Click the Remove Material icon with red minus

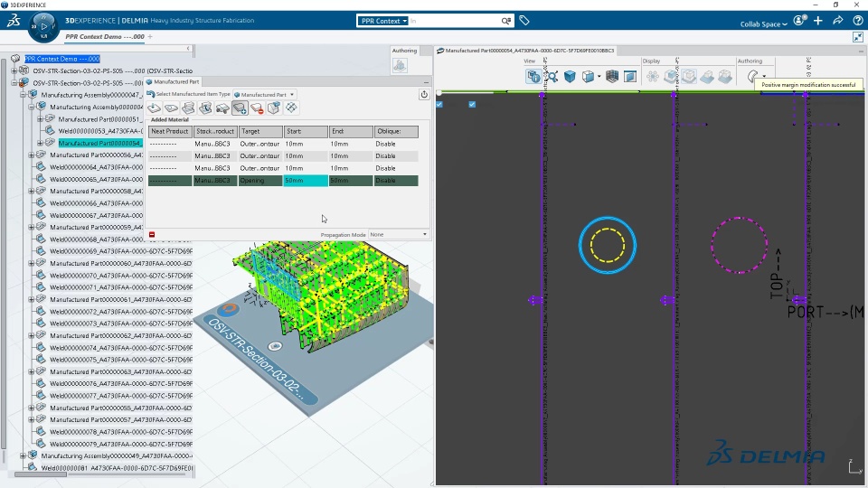coord(257,108)
